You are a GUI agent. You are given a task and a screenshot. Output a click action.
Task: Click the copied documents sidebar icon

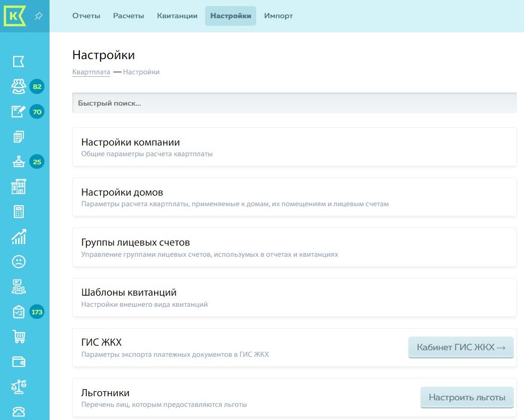point(18,136)
